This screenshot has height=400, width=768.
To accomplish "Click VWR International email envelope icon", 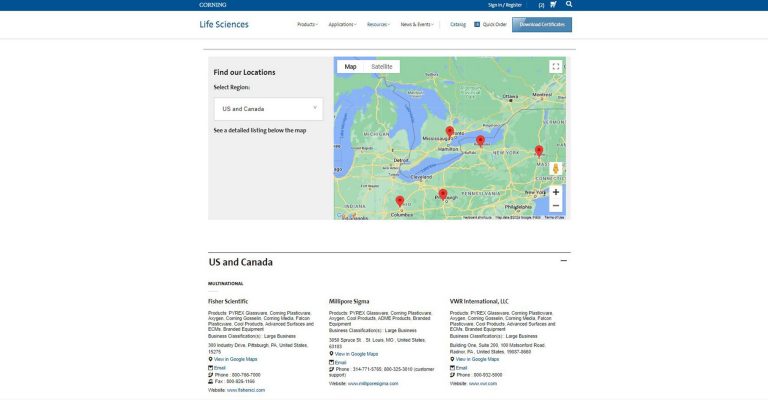I will pyautogui.click(x=452, y=368).
